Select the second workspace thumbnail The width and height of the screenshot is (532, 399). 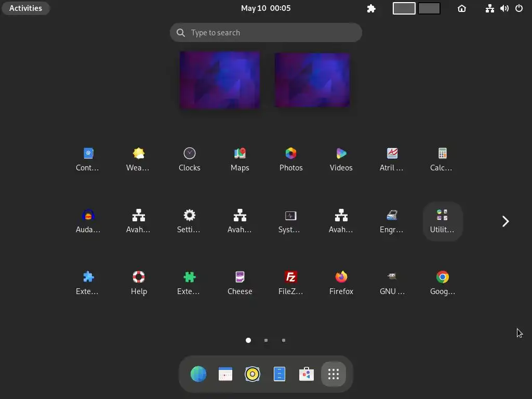pos(312,80)
